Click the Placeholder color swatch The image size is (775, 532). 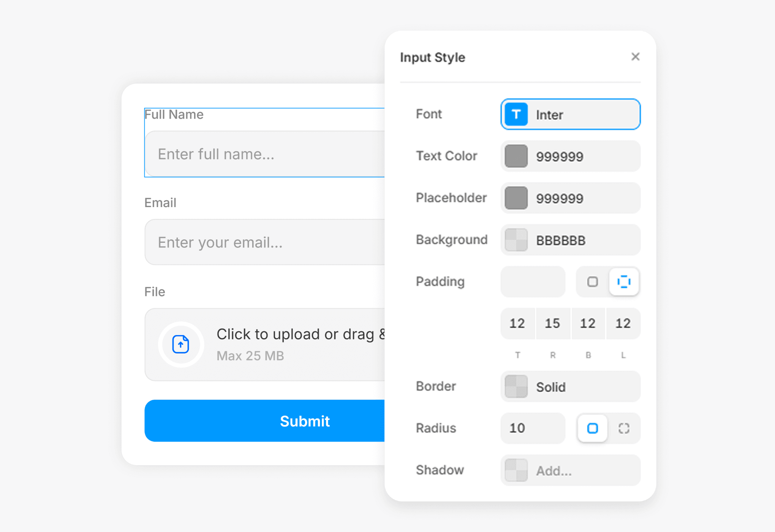coord(516,198)
